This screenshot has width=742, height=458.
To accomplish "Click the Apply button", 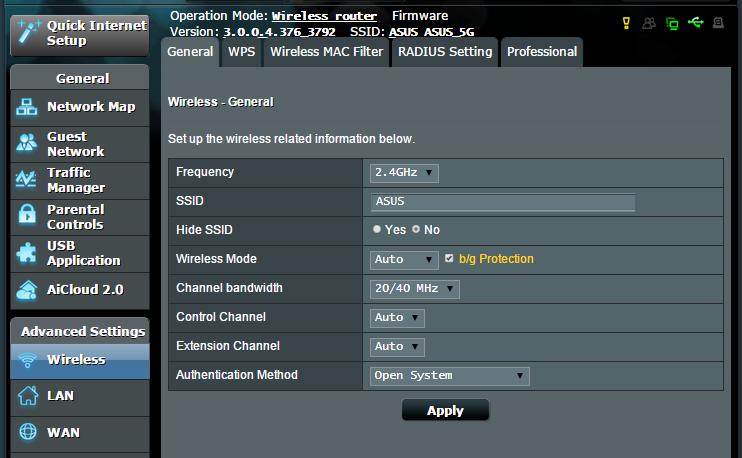I will click(x=445, y=410).
